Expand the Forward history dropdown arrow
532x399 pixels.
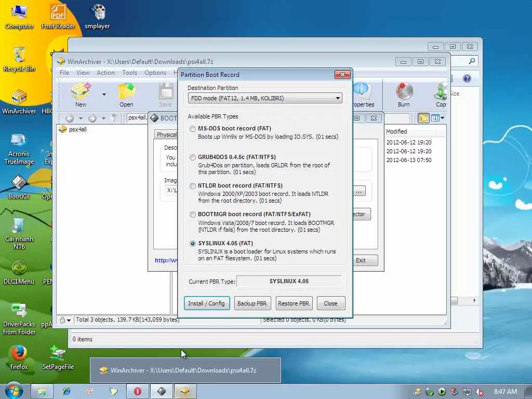103,118
